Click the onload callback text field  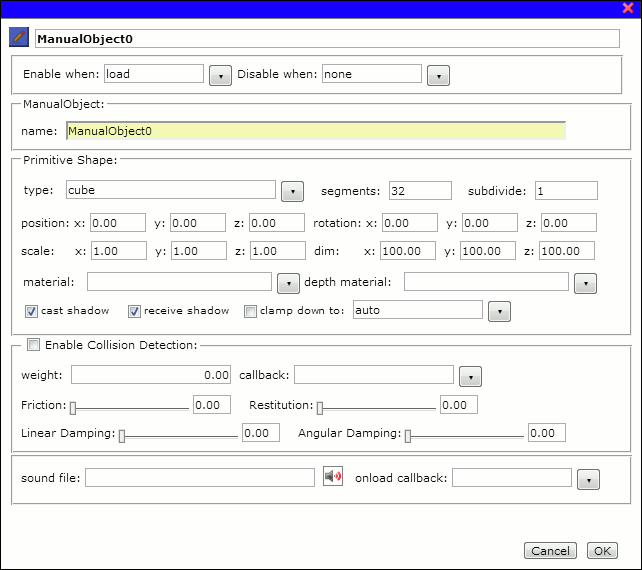point(512,478)
